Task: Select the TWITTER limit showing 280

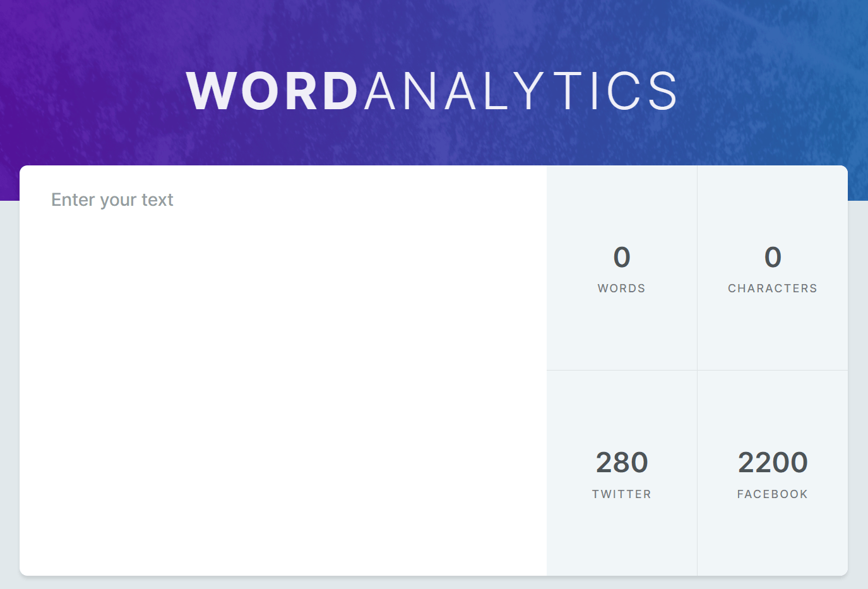Action: 621,463
